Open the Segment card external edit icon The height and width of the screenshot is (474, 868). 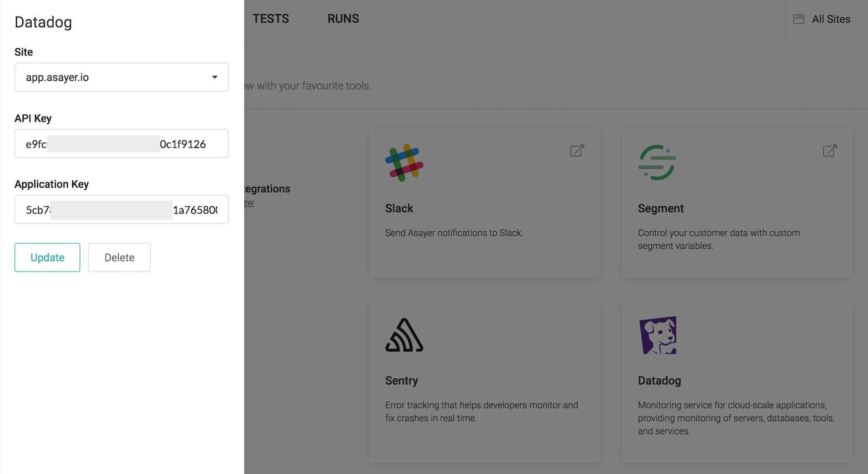click(x=829, y=151)
